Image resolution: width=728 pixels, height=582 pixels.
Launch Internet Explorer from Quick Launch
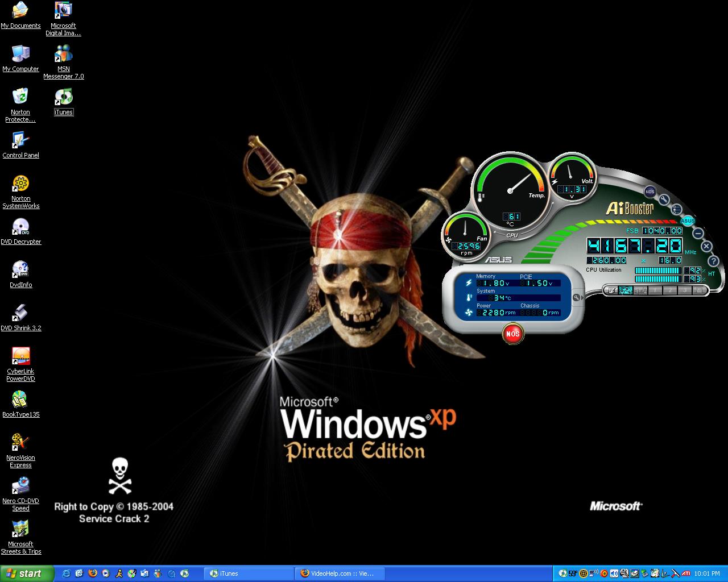[66, 573]
